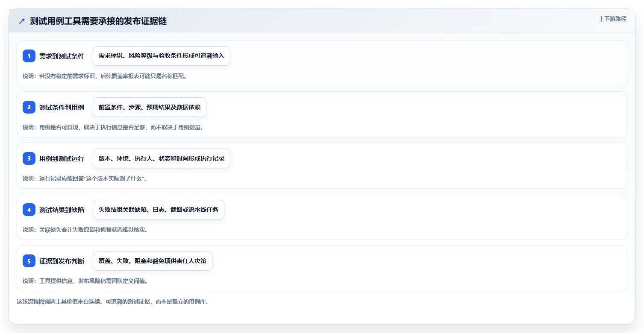Viewport: 644px width, 333px height.
Task: Click the note 工具提供信息，发布风险
Action: [85, 281]
